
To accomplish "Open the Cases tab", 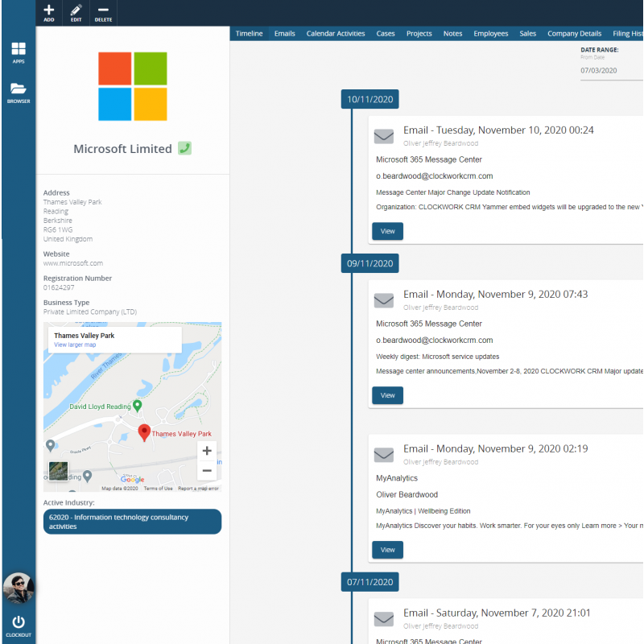I will 386,34.
